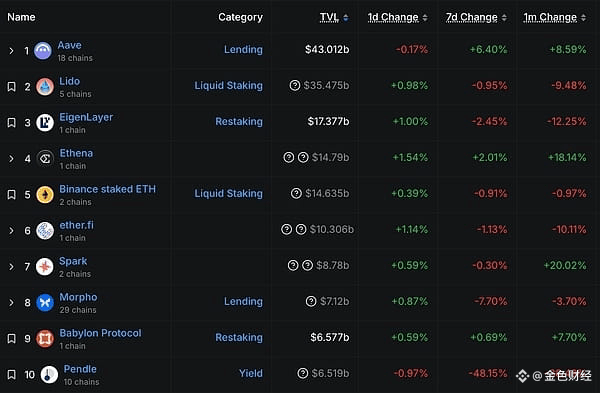Expand the Spark row

pos(11,267)
